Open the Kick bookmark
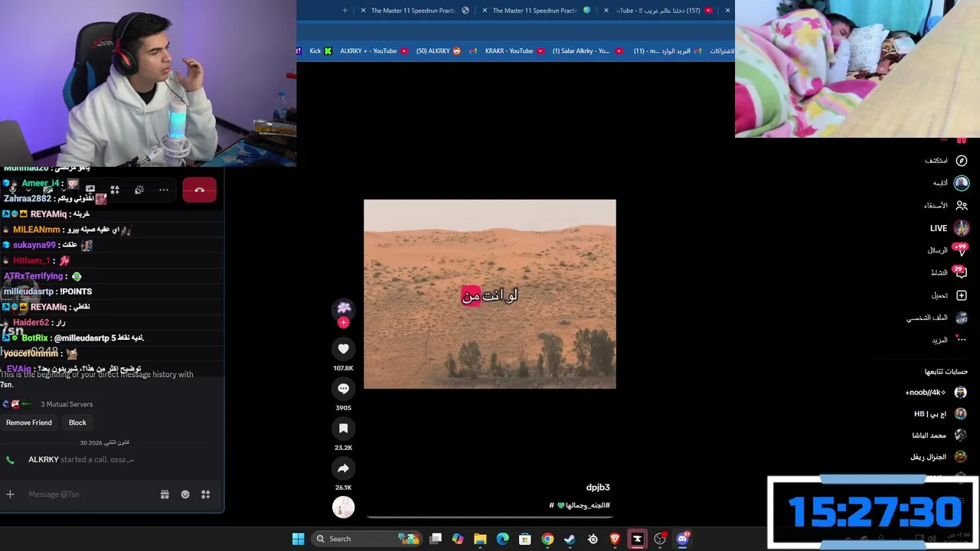Screen dimensions: 980x551 click(x=321, y=51)
